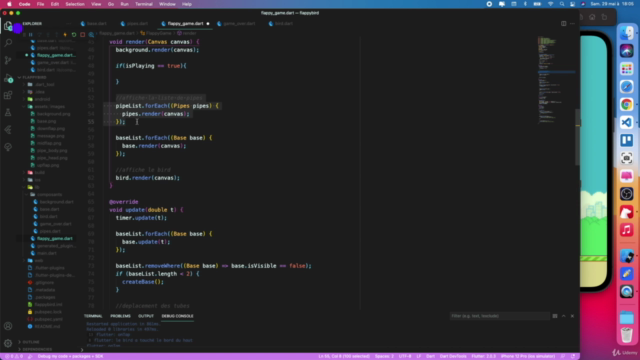Click 'Dart DevTools' in status bar
This screenshot has width=640, height=360.
pos(453,356)
